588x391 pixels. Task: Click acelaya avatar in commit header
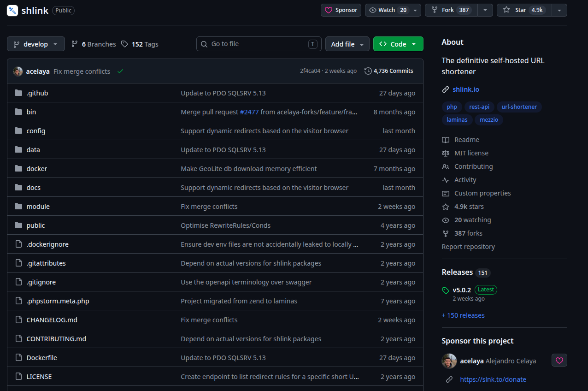tap(18, 71)
